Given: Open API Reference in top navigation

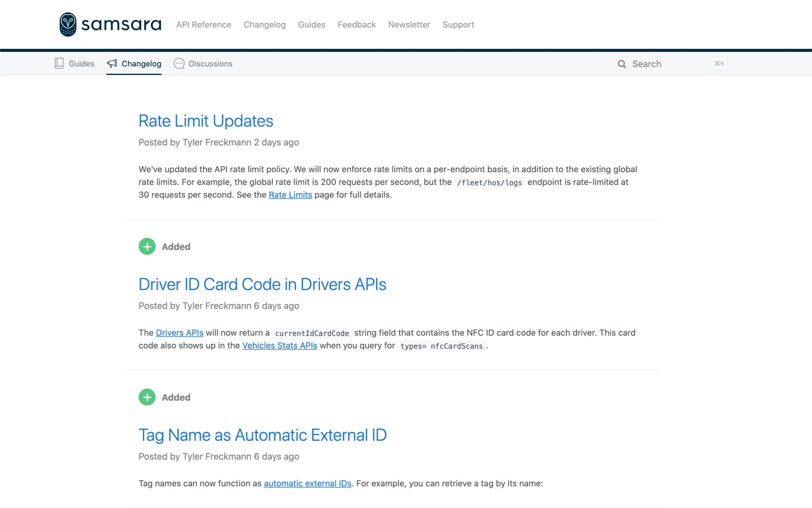Looking at the screenshot, I should pyautogui.click(x=203, y=25).
